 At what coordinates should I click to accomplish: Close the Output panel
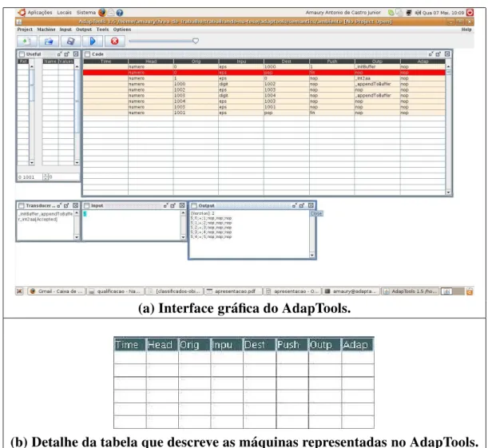pos(311,205)
